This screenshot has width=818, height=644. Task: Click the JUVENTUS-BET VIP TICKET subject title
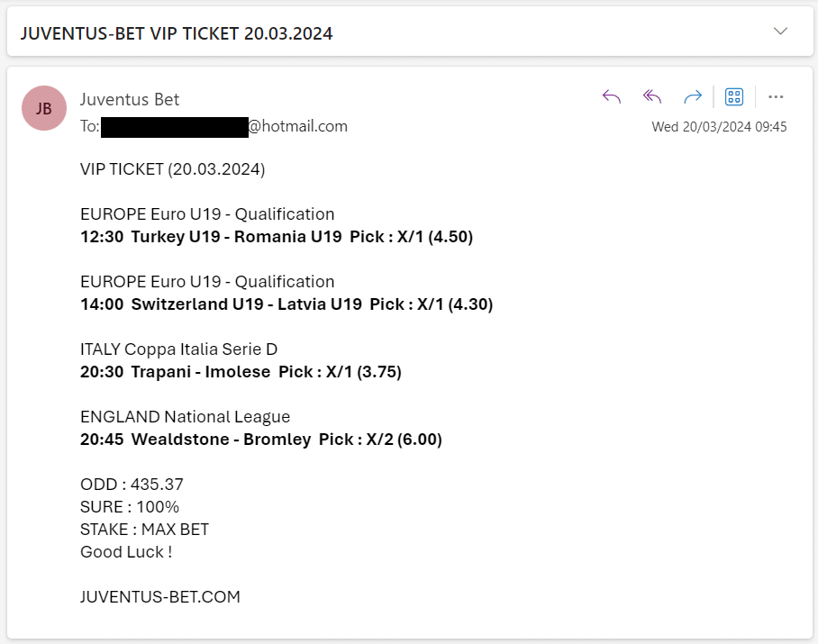(177, 33)
